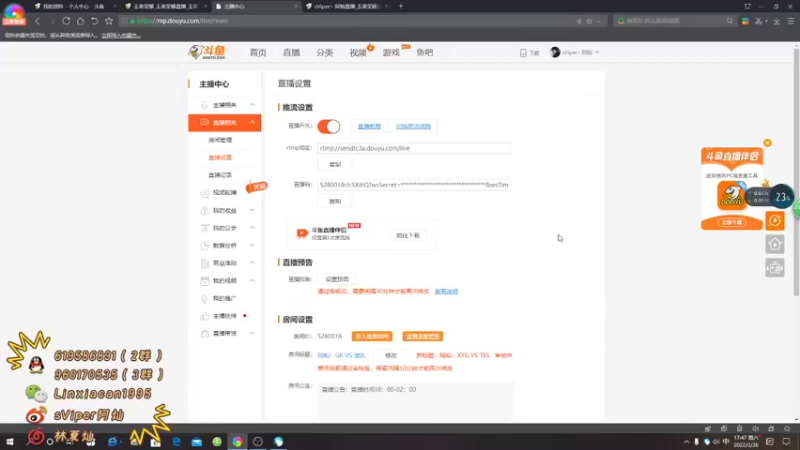
Task: Expand 直播带货 sidebar chevron
Action: (252, 333)
